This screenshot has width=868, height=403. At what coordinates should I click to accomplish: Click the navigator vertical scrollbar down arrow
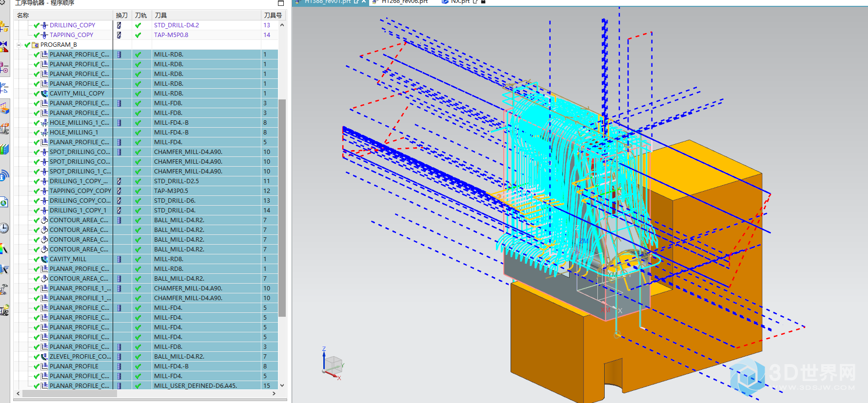(x=282, y=385)
